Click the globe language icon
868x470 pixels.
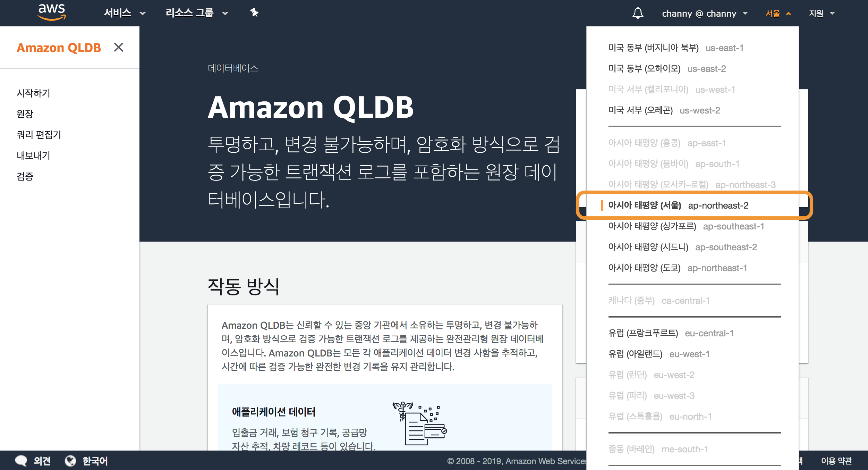(70, 461)
